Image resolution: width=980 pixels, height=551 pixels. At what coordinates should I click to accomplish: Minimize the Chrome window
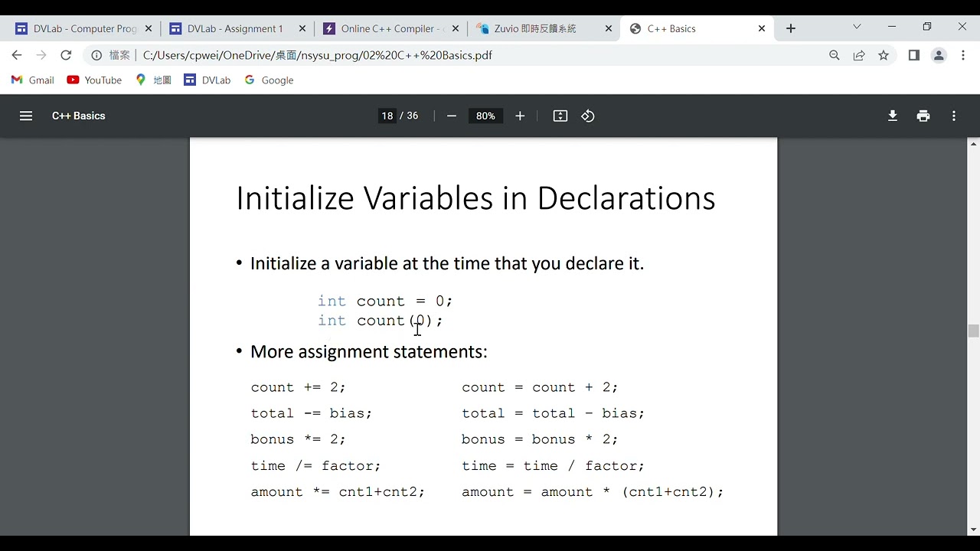coord(892,27)
